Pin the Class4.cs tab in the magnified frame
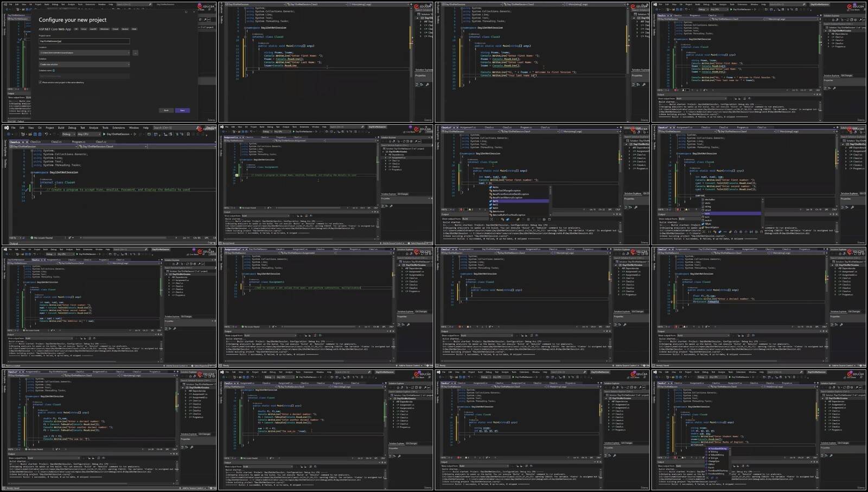The image size is (868, 492). point(23,142)
